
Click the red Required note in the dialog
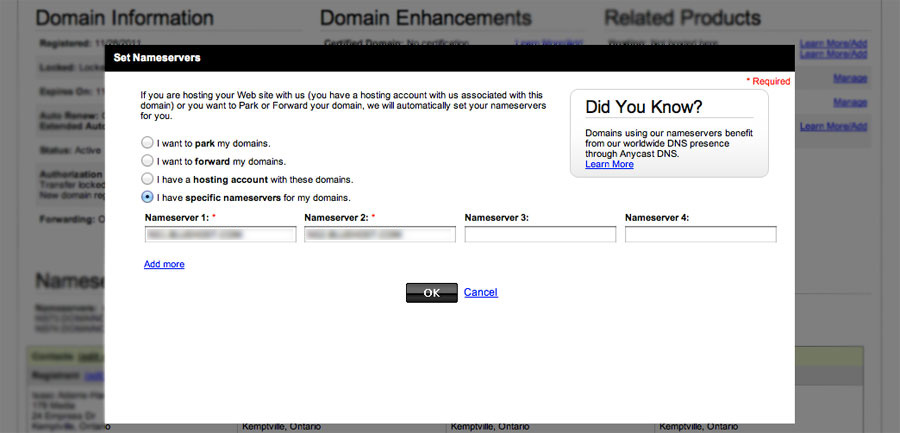point(768,81)
